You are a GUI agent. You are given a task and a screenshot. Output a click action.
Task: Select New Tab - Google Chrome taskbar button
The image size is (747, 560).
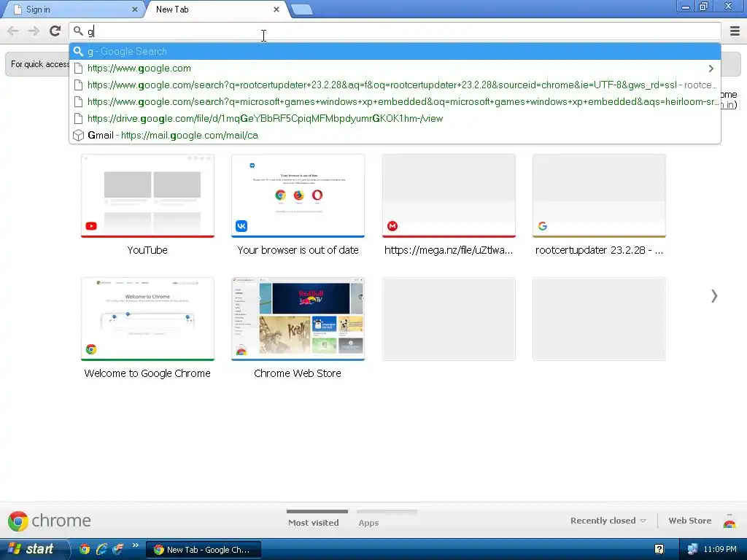click(x=204, y=550)
